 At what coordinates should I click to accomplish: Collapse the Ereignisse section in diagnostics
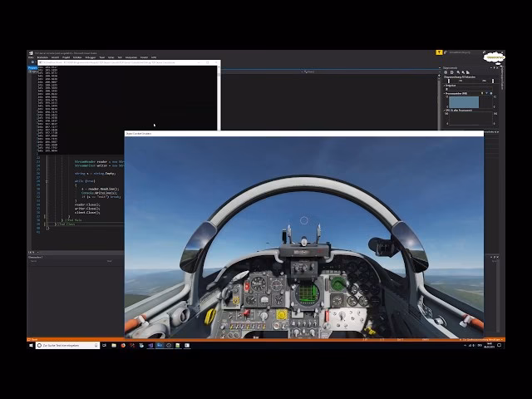445,86
